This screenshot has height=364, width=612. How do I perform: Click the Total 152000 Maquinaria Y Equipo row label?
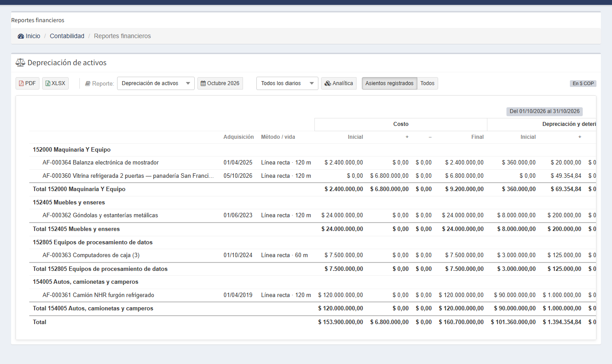coord(79,189)
